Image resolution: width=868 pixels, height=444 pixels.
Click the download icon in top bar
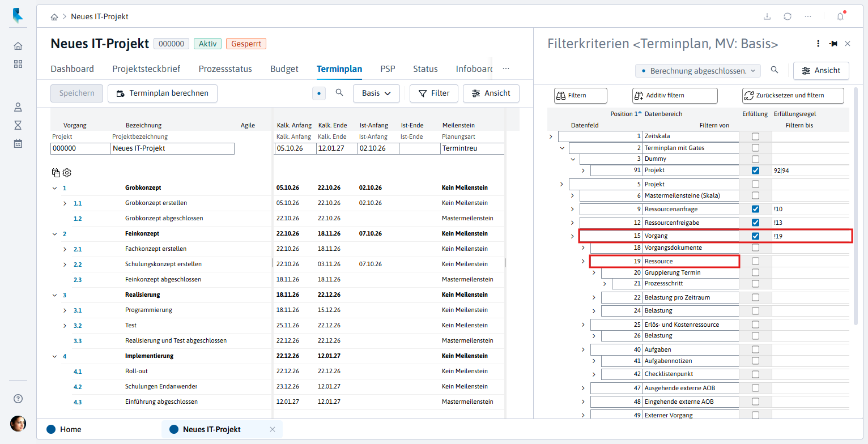(x=767, y=16)
